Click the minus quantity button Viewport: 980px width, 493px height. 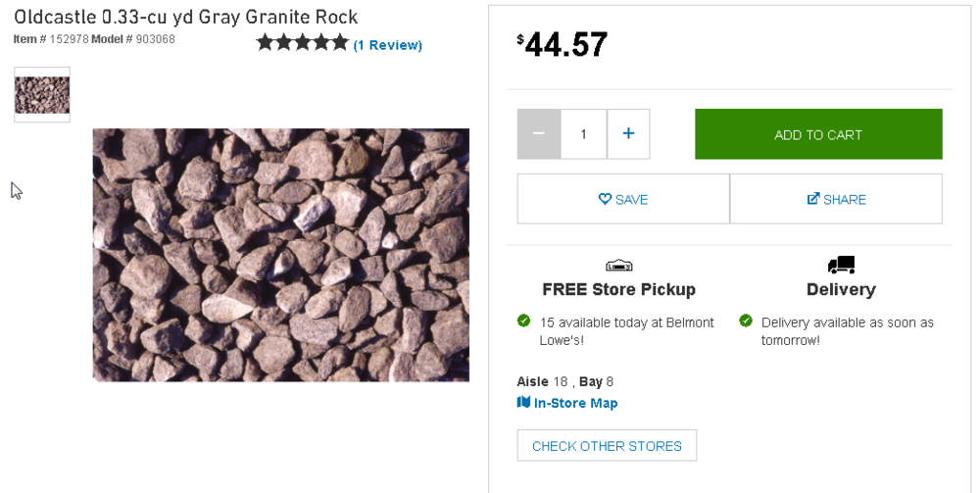pyautogui.click(x=539, y=134)
